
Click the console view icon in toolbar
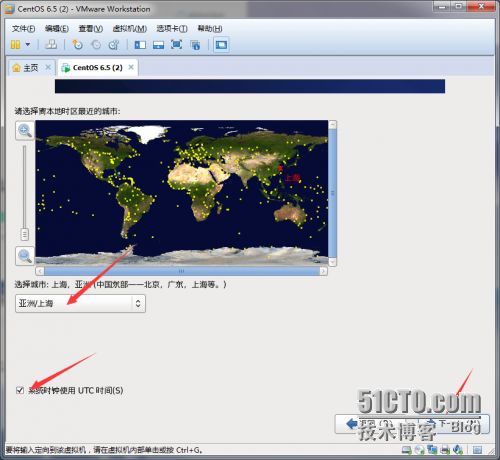pos(221,45)
